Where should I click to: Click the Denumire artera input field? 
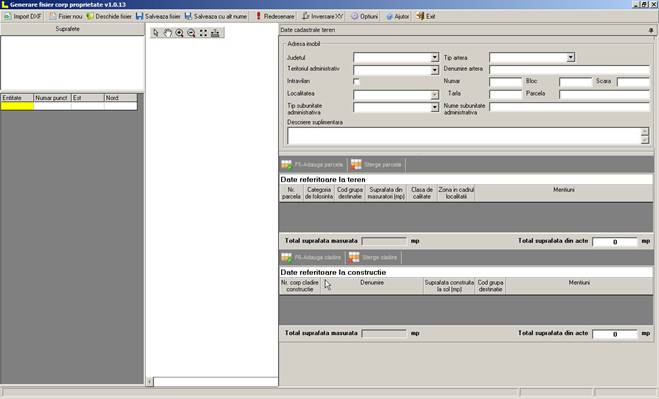tap(569, 69)
